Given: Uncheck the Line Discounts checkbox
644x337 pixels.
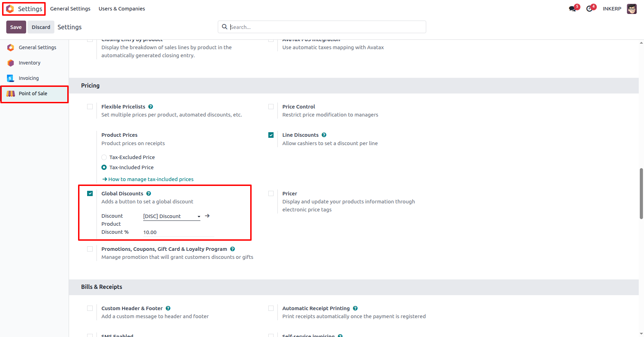Looking at the screenshot, I should (x=271, y=135).
